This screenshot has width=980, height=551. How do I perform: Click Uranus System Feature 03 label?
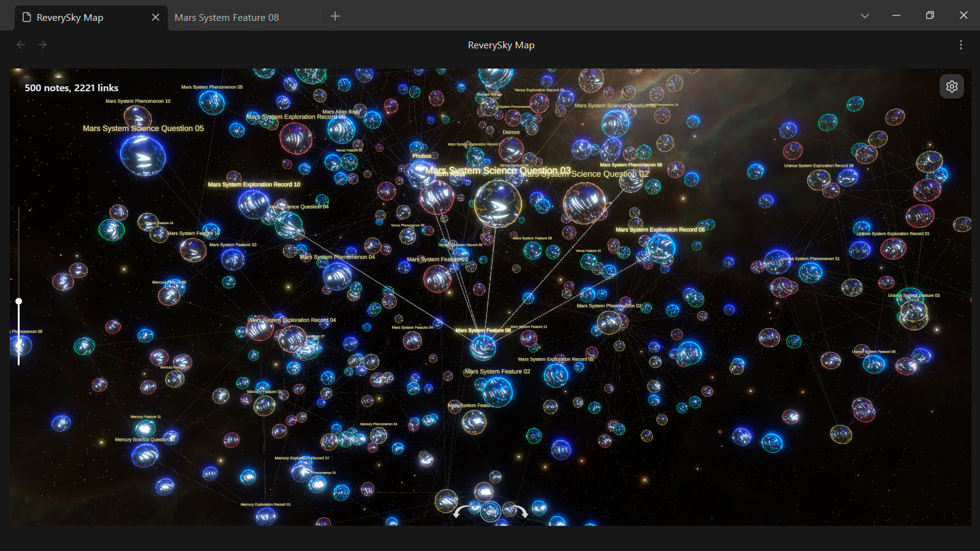[x=914, y=295]
